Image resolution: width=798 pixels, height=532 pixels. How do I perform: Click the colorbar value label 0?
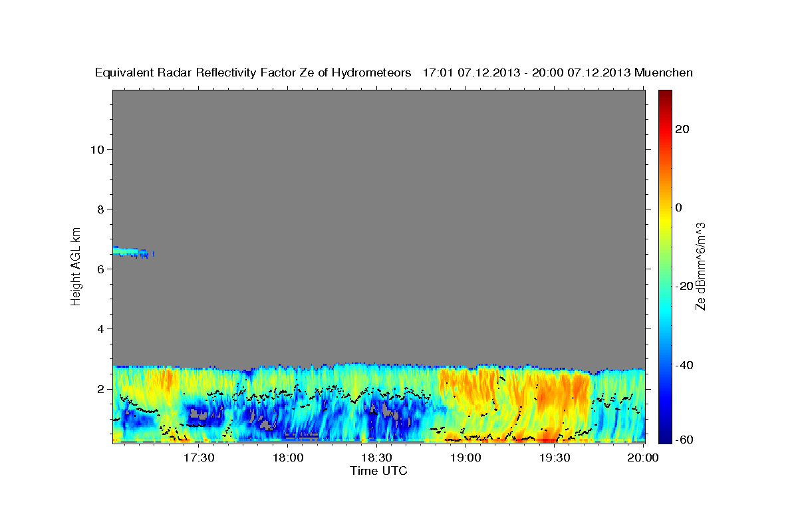click(x=679, y=207)
